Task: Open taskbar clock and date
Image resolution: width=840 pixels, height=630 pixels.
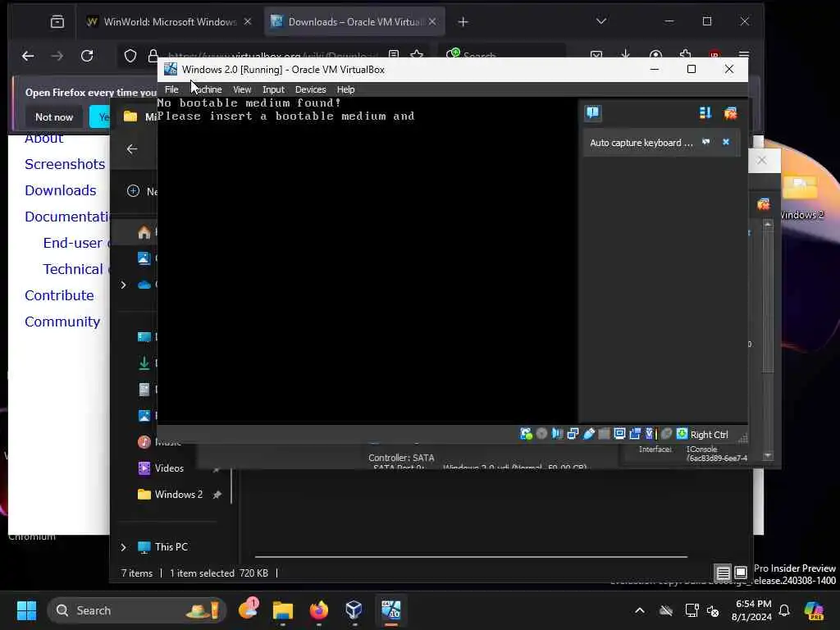Action: tap(751, 610)
